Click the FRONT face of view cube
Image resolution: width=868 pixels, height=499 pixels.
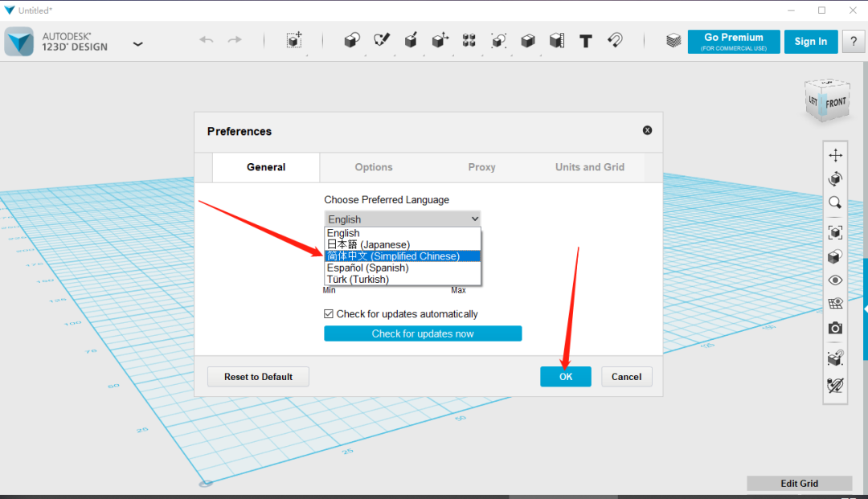[836, 103]
